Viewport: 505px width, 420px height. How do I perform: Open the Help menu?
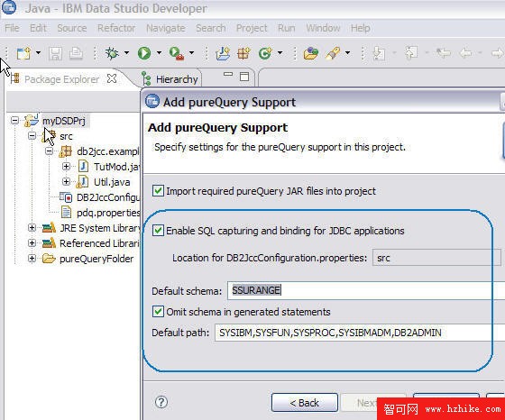[361, 28]
